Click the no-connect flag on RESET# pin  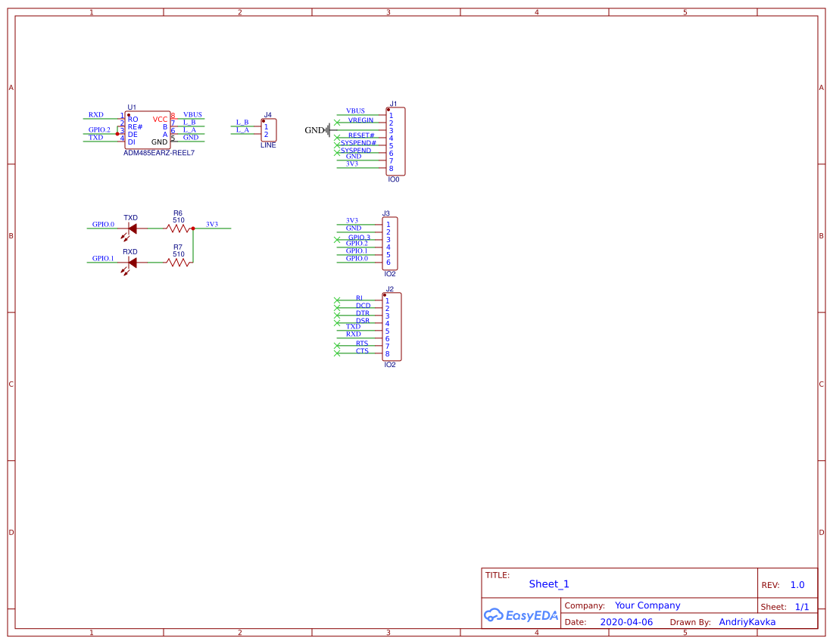(x=339, y=135)
